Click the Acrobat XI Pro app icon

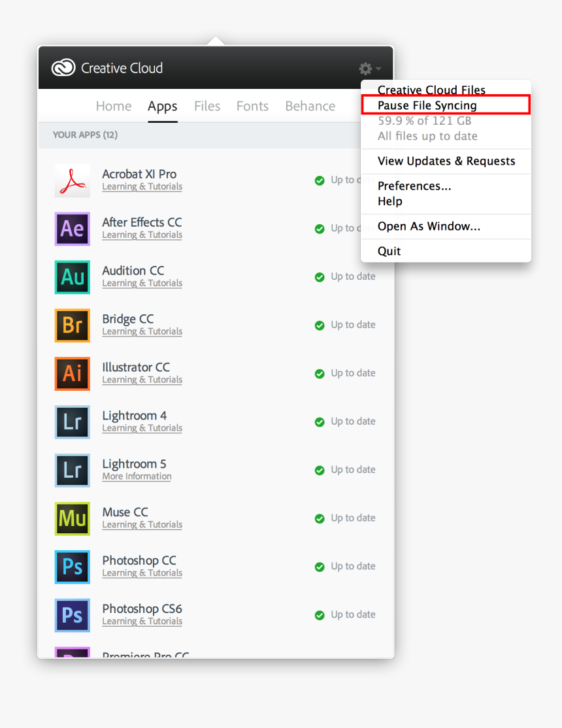(73, 180)
